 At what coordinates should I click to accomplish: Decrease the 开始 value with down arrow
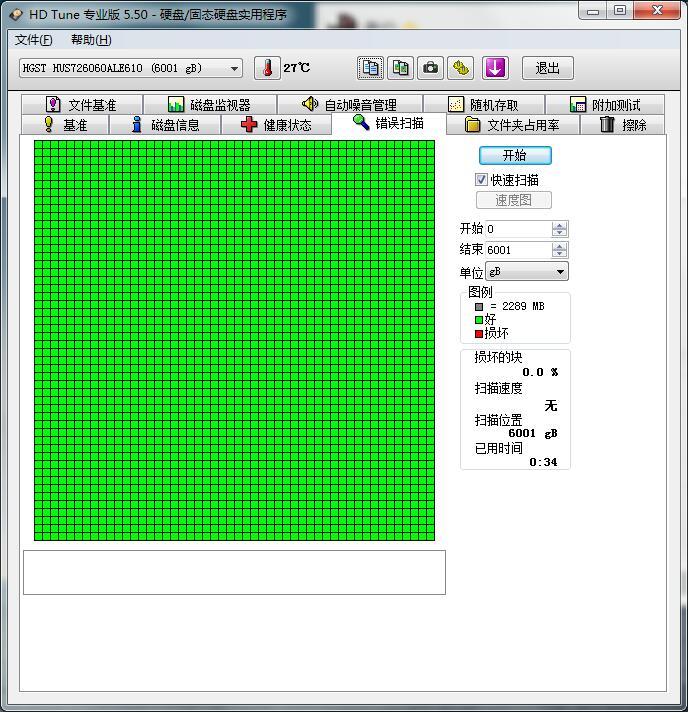559,232
